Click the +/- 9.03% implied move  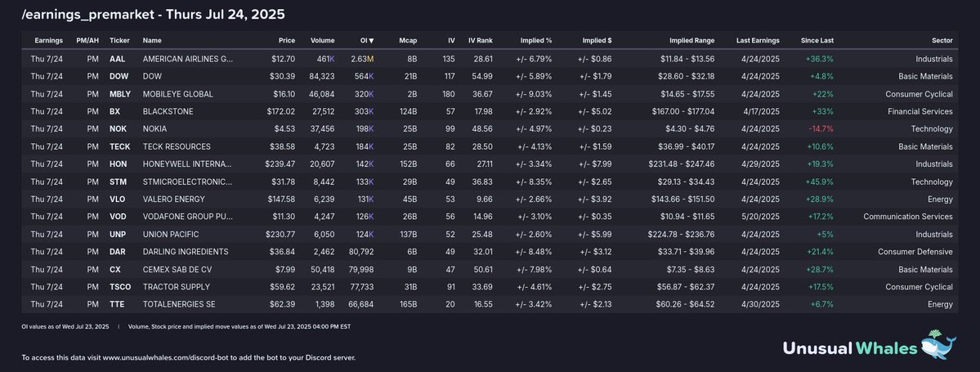[533, 94]
